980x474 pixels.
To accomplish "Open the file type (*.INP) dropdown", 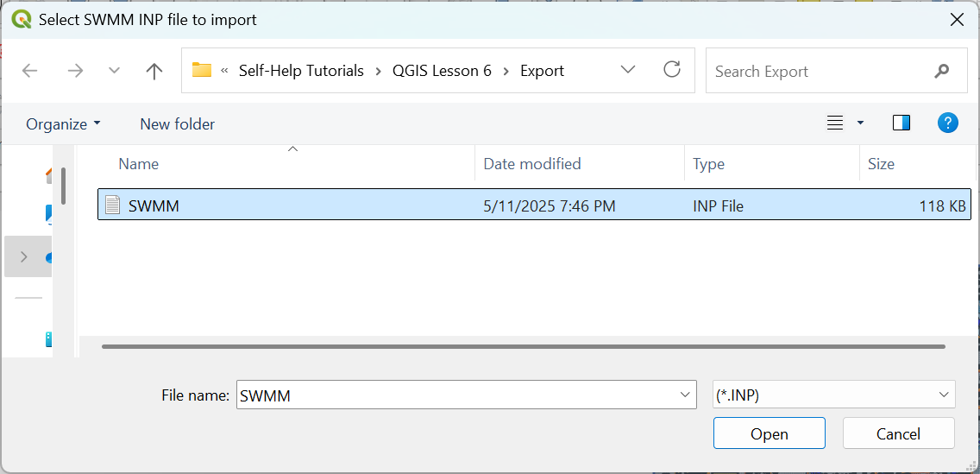I will pyautogui.click(x=943, y=395).
